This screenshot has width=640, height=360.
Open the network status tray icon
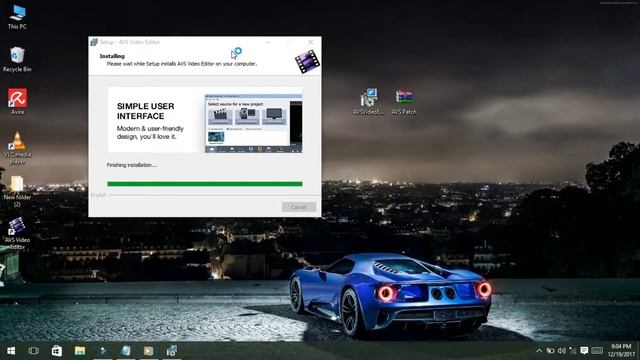pos(573,351)
